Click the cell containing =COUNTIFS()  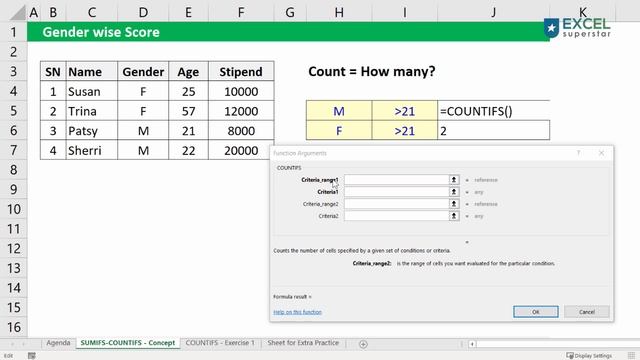point(493,111)
